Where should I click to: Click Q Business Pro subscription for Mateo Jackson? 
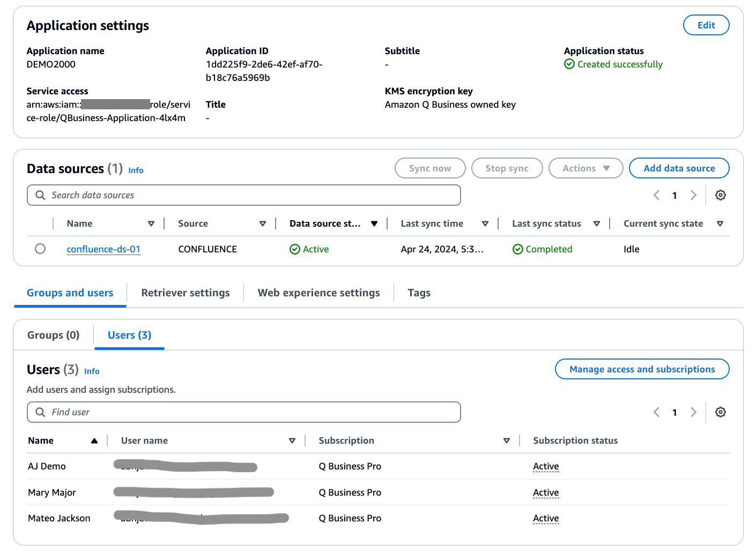(350, 518)
